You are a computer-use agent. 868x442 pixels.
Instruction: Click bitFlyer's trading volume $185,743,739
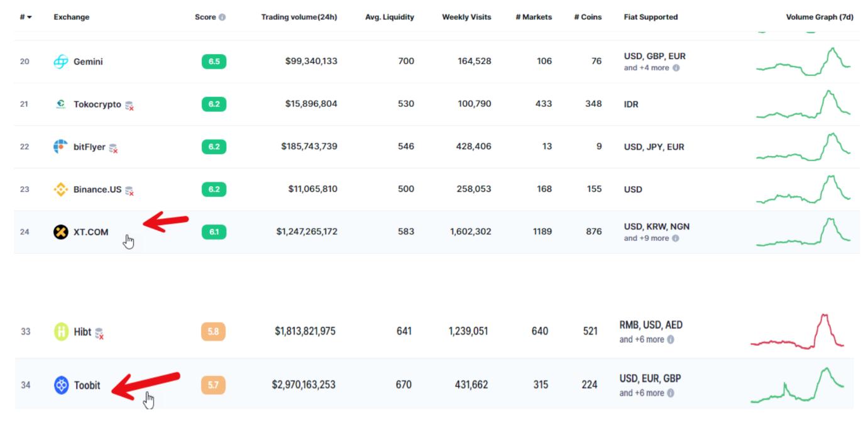coord(309,146)
